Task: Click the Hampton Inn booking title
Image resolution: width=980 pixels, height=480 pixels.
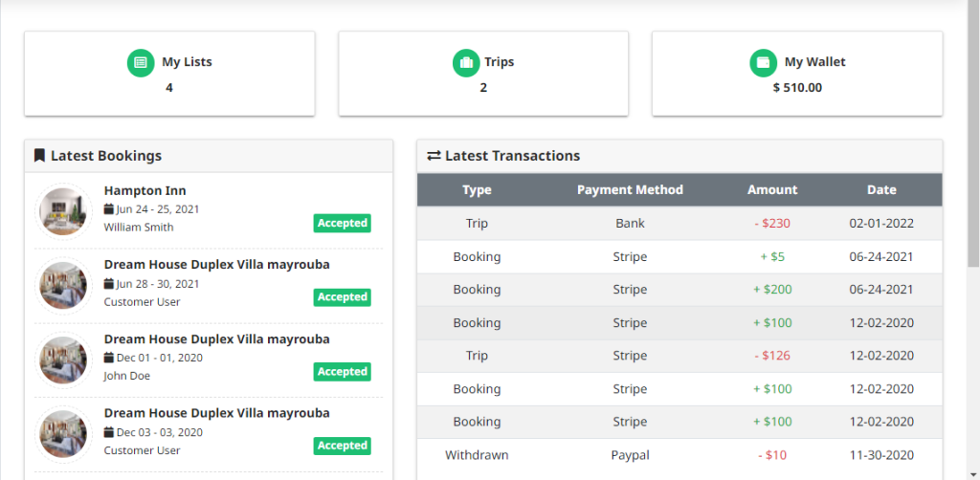Action: (x=145, y=190)
